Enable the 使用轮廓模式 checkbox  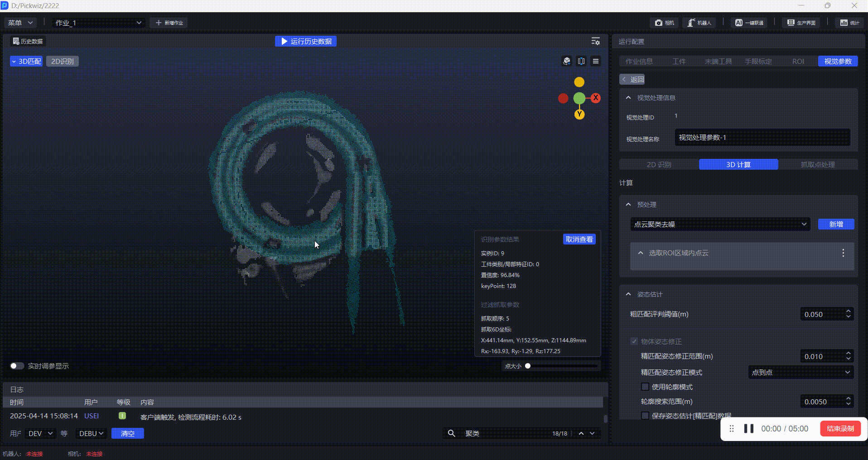(x=645, y=387)
